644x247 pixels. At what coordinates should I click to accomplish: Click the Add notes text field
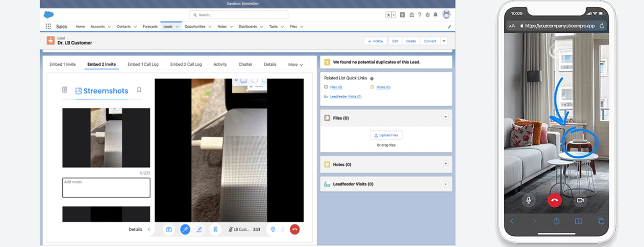click(x=106, y=187)
